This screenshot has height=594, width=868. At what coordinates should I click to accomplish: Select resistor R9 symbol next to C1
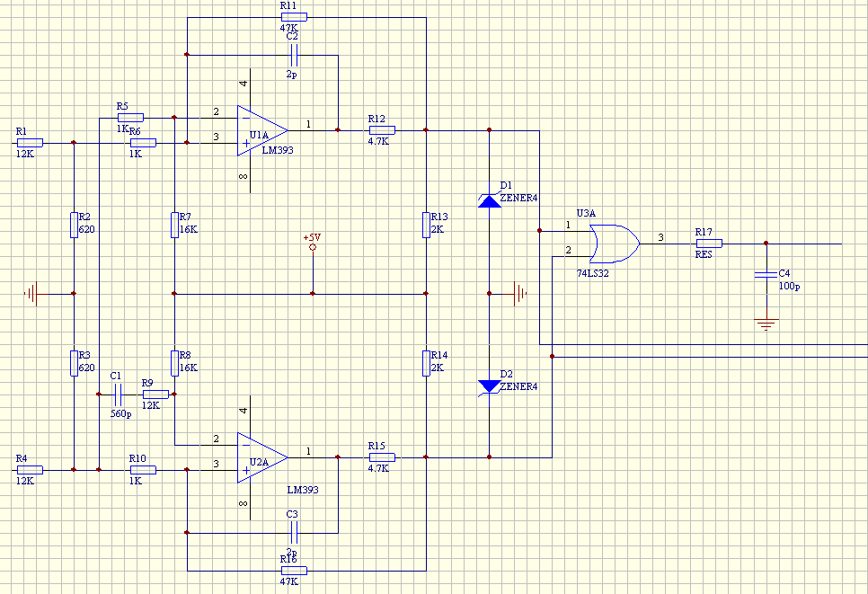coord(155,395)
